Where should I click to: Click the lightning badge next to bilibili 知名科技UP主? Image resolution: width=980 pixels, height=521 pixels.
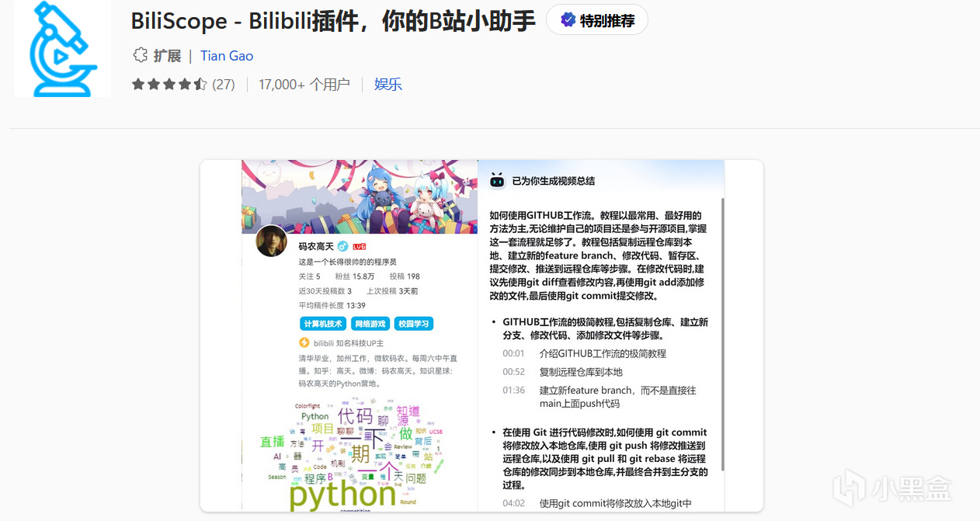pos(304,342)
